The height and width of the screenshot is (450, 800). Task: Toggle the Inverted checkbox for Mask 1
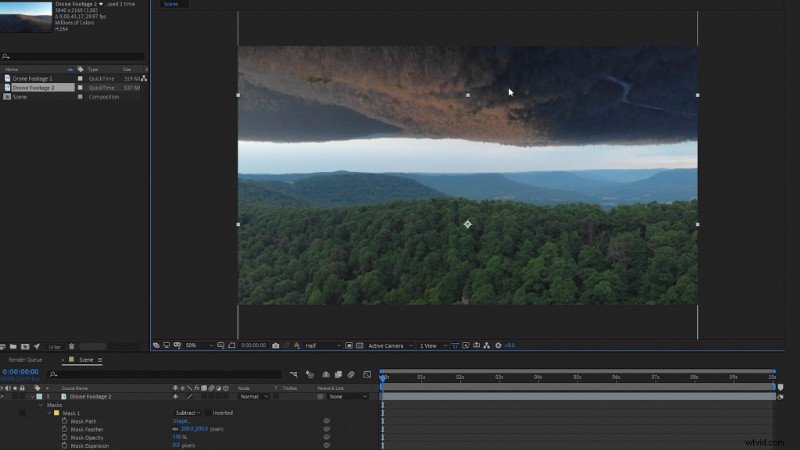point(208,413)
